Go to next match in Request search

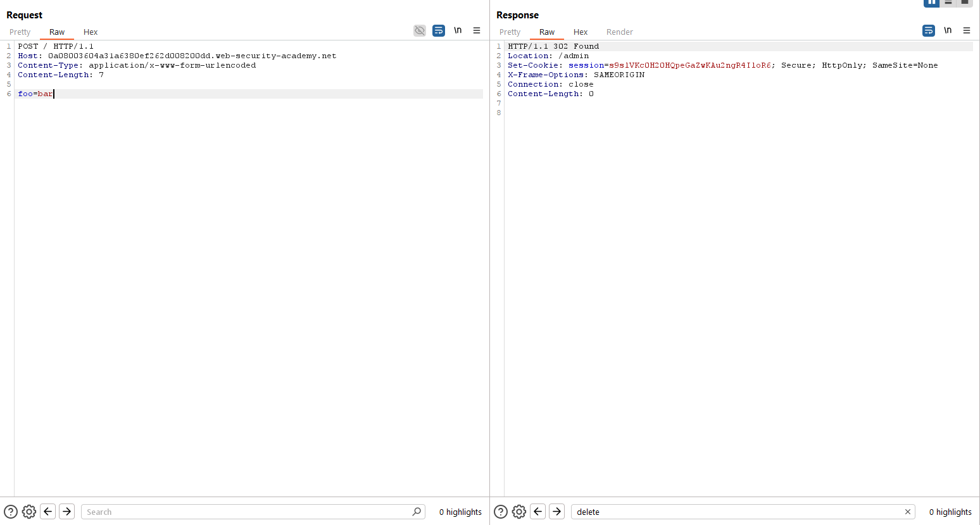[67, 512]
